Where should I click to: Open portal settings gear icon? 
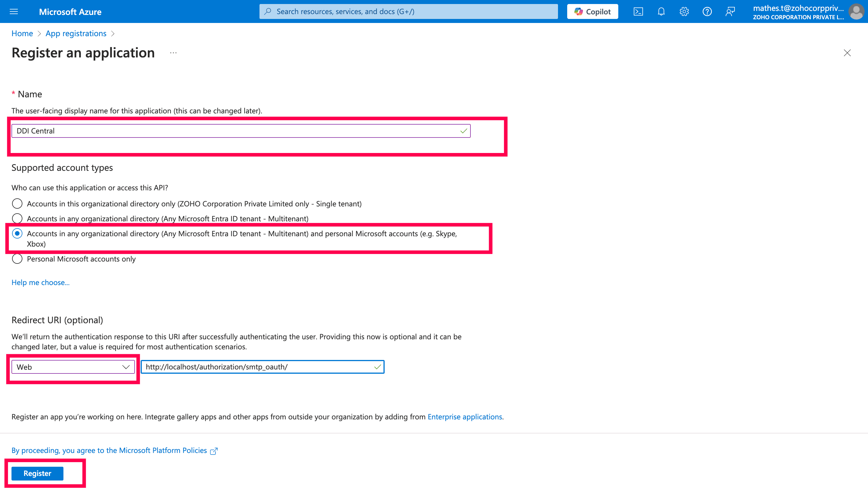[x=684, y=11]
